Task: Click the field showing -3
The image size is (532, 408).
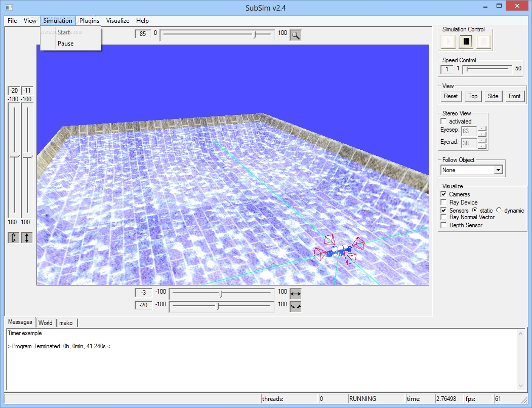Action: pyautogui.click(x=144, y=292)
